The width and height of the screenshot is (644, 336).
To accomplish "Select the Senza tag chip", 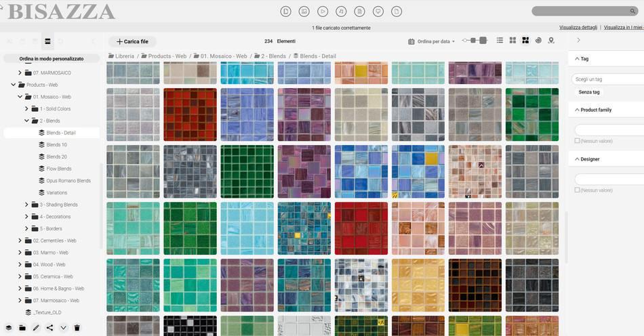I will tap(589, 92).
